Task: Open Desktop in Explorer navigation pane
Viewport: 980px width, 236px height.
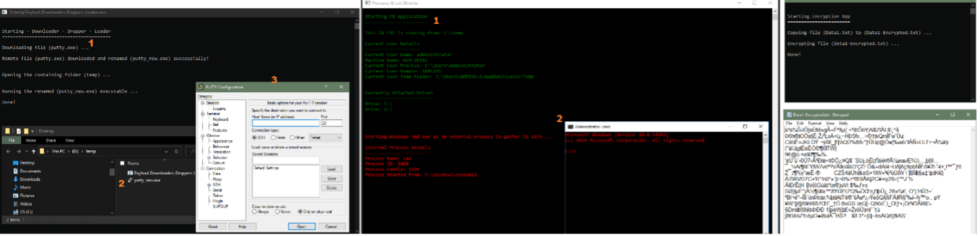Action: (x=27, y=163)
